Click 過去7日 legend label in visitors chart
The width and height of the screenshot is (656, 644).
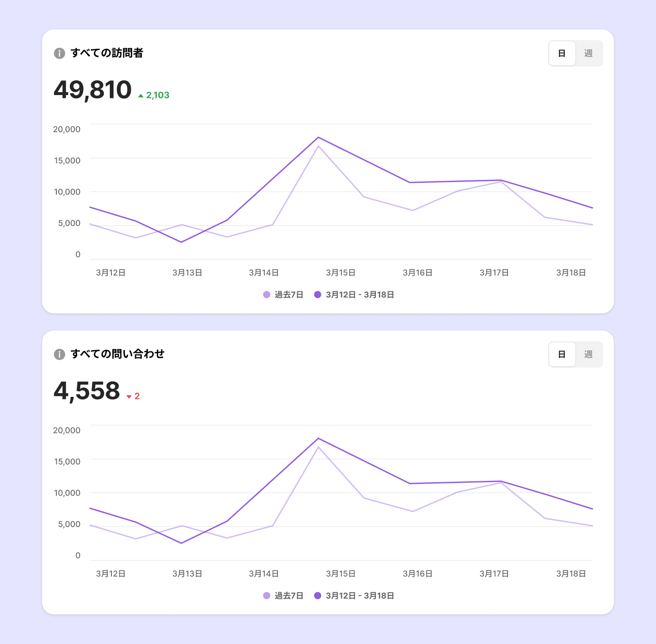click(289, 295)
